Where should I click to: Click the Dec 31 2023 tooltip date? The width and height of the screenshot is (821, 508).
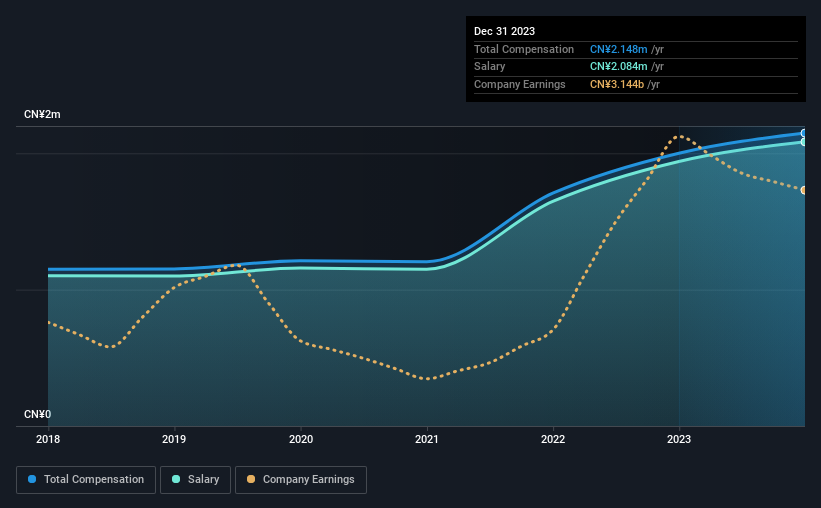point(504,31)
